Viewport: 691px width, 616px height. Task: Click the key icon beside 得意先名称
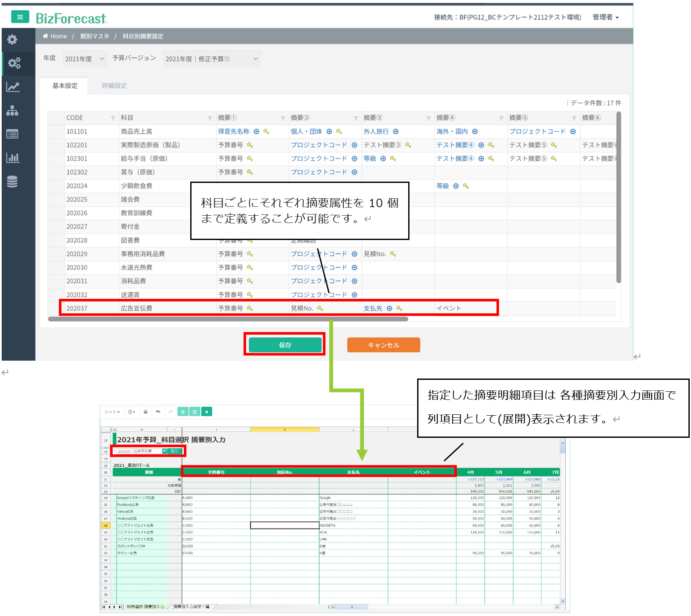[266, 132]
